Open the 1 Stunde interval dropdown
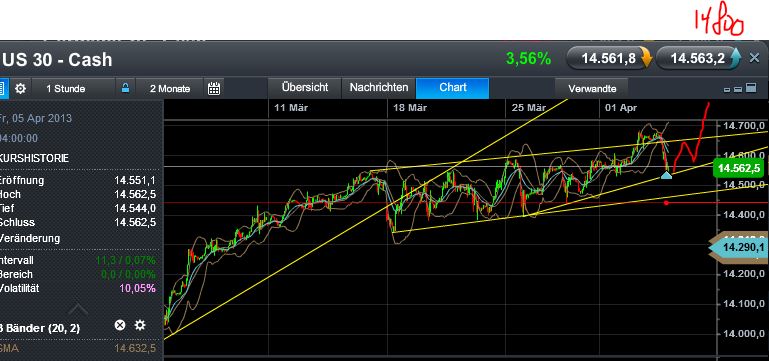The height and width of the screenshot is (361, 769). click(x=66, y=89)
